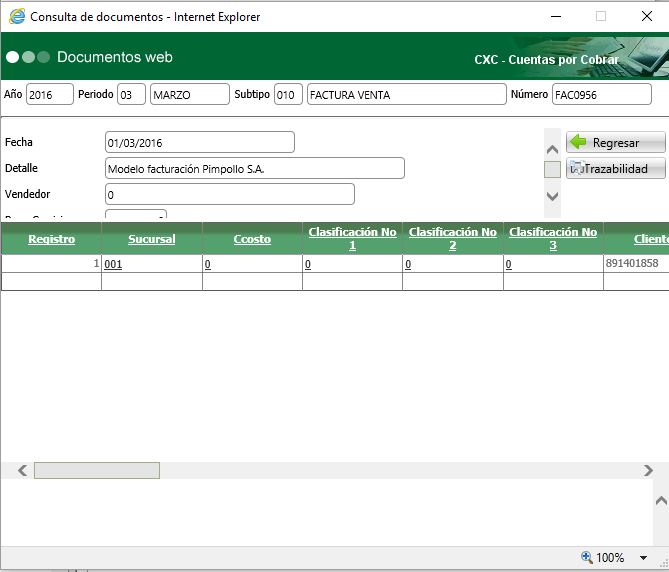Click the Vendedor field

(x=230, y=194)
